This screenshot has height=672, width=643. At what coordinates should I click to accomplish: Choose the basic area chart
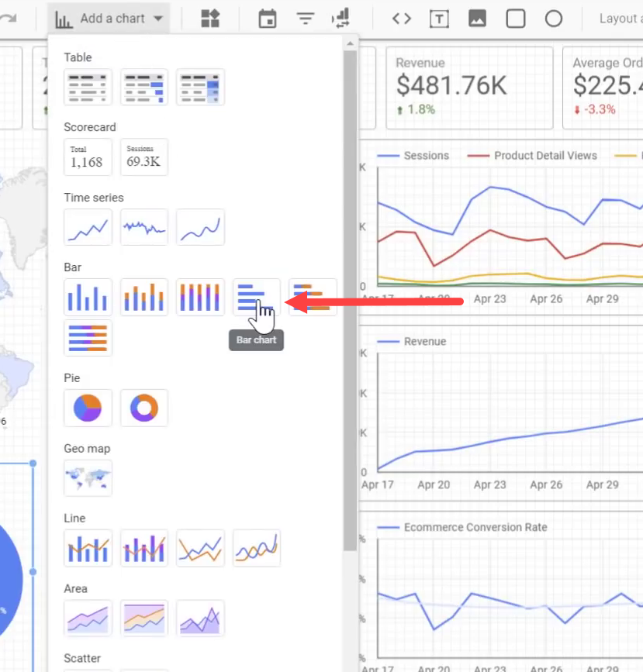point(88,619)
